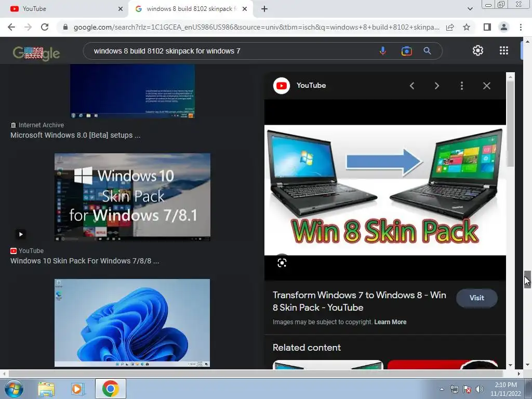
Task: Select the windows 8 build 8102 tab
Action: click(191, 9)
